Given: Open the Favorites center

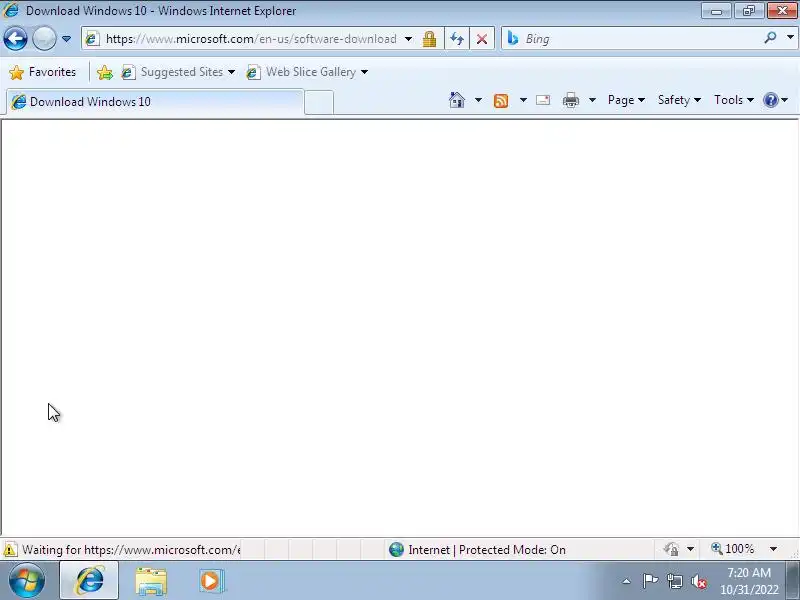Looking at the screenshot, I should point(42,72).
